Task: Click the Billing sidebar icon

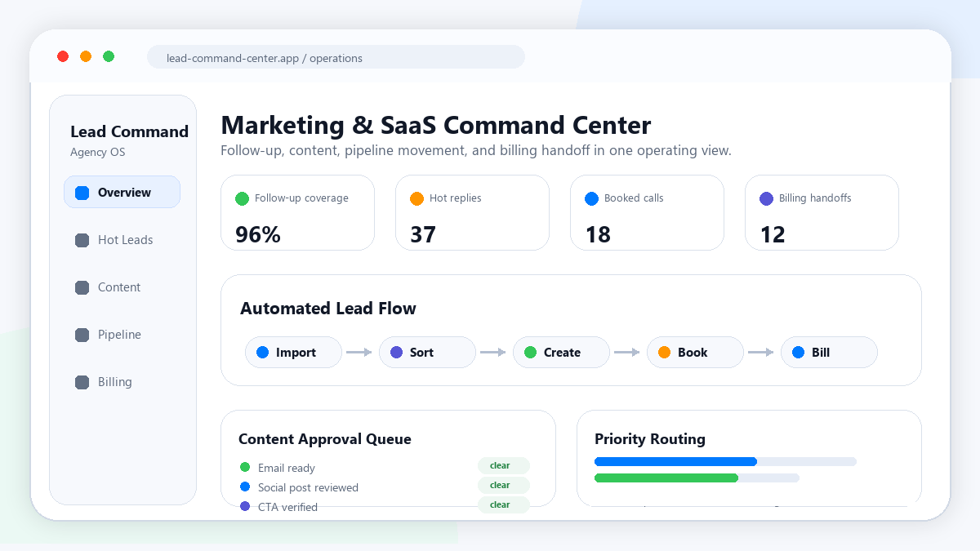Action: pyautogui.click(x=82, y=382)
